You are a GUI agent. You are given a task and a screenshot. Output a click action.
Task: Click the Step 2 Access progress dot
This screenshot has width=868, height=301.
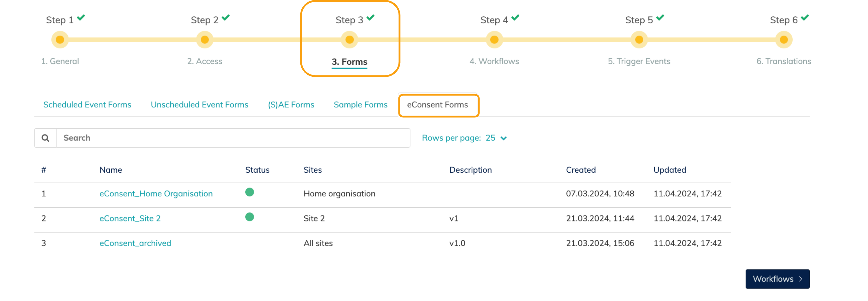(204, 40)
